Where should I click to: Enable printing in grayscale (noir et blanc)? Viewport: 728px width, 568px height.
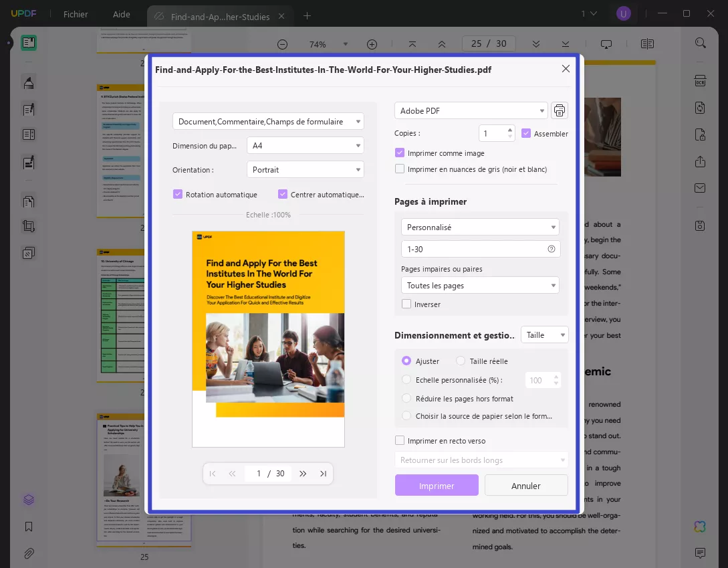click(x=399, y=169)
